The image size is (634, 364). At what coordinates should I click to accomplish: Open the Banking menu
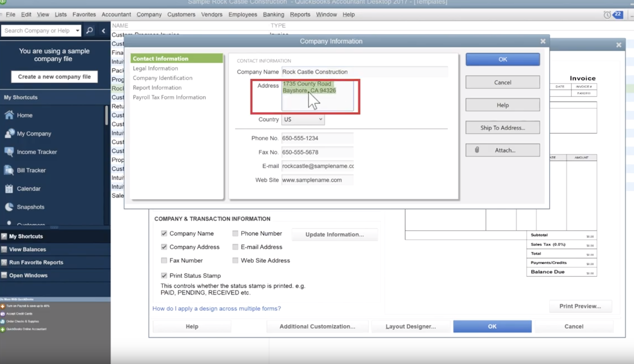tap(273, 14)
